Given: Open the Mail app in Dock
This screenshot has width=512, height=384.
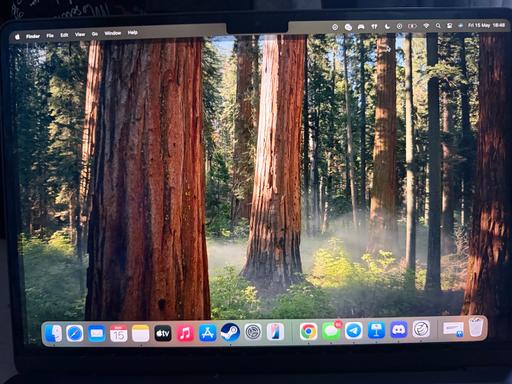Looking at the screenshot, I should 97,333.
